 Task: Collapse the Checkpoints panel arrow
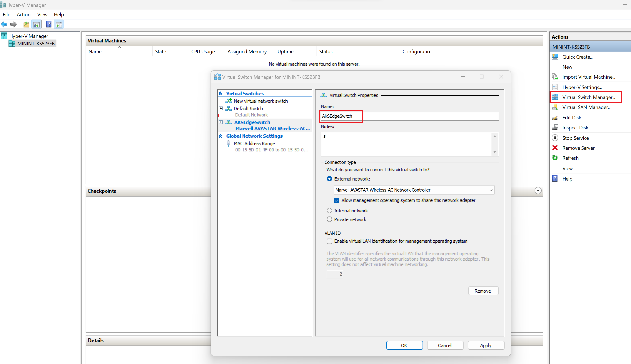pyautogui.click(x=538, y=191)
